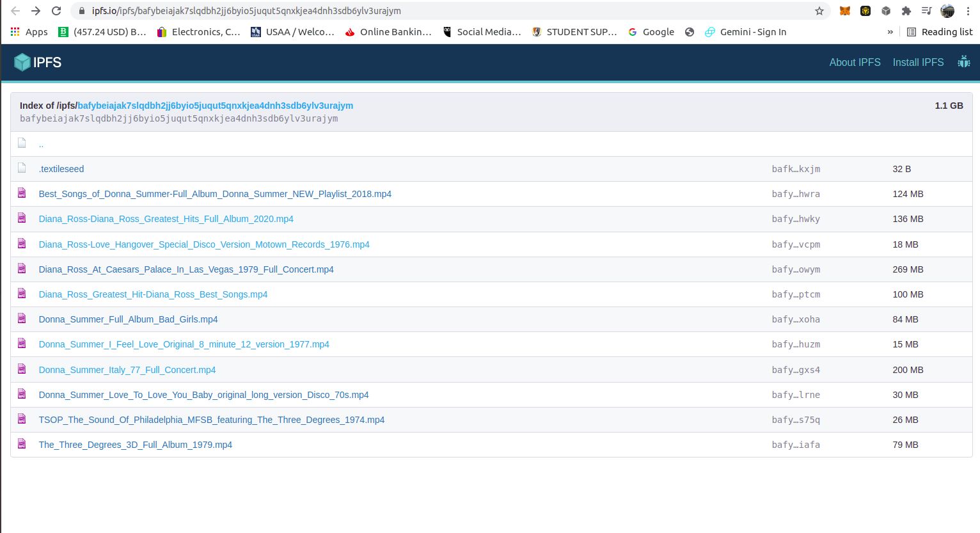The image size is (980, 533).
Task: Click file icon next to .textileseed
Action: coord(22,168)
